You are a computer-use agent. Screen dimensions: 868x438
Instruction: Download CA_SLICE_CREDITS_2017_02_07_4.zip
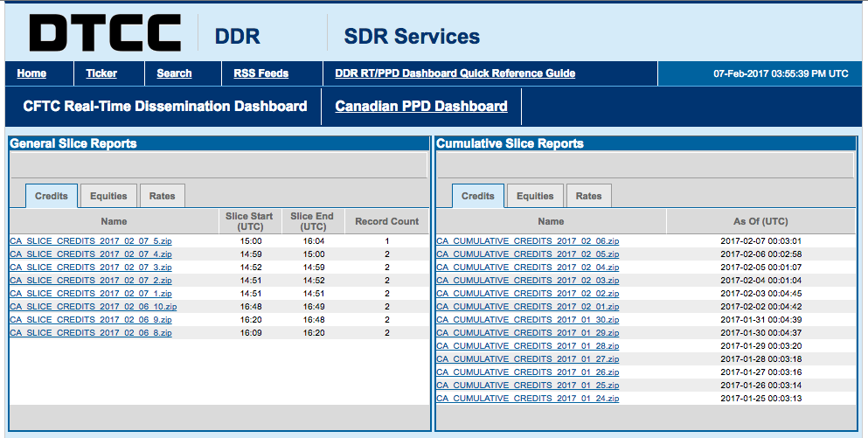pyautogui.click(x=91, y=254)
